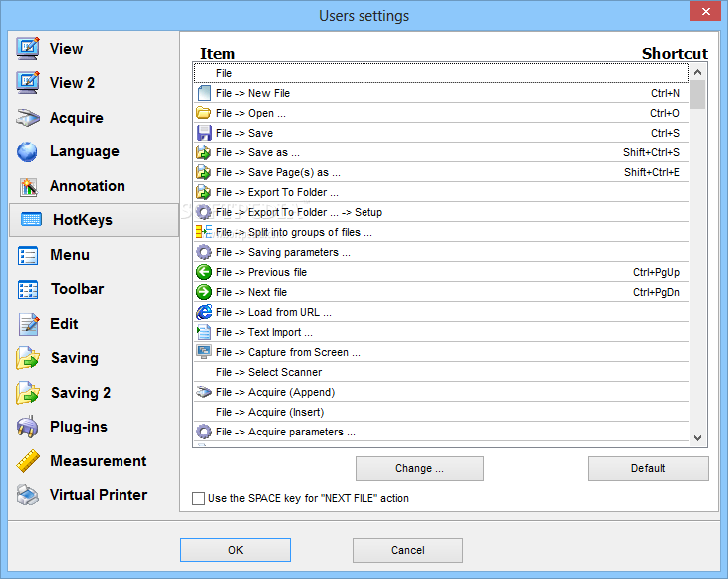Click the Capture from Screen monitor icon
Viewport: 728px width, 579px height.
pos(204,352)
